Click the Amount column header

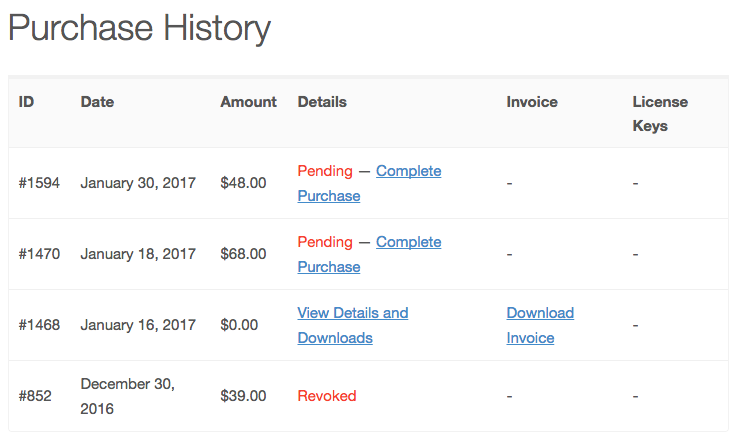tap(248, 102)
